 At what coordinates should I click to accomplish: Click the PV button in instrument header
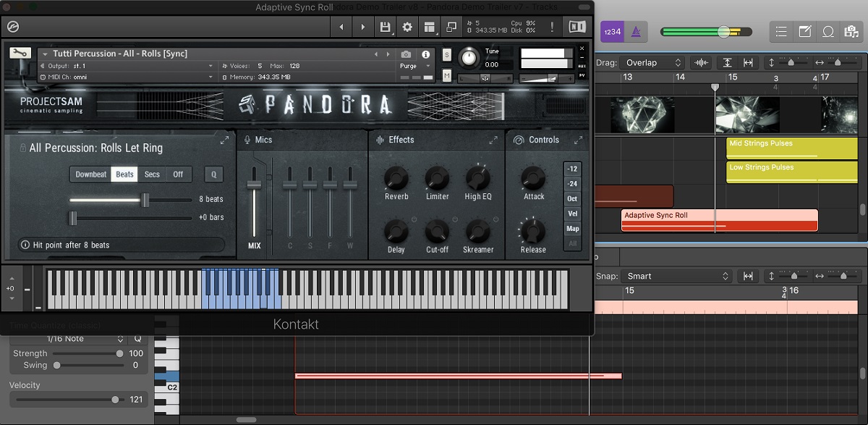[x=582, y=75]
